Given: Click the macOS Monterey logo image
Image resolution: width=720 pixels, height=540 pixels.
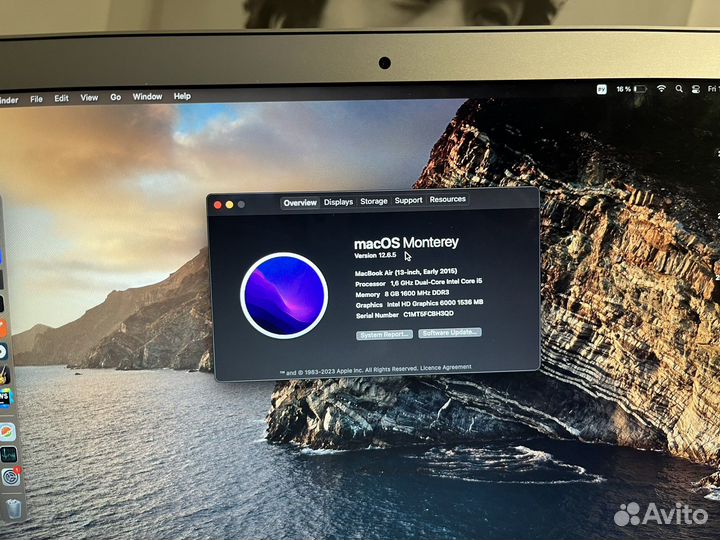Looking at the screenshot, I should coord(284,295).
